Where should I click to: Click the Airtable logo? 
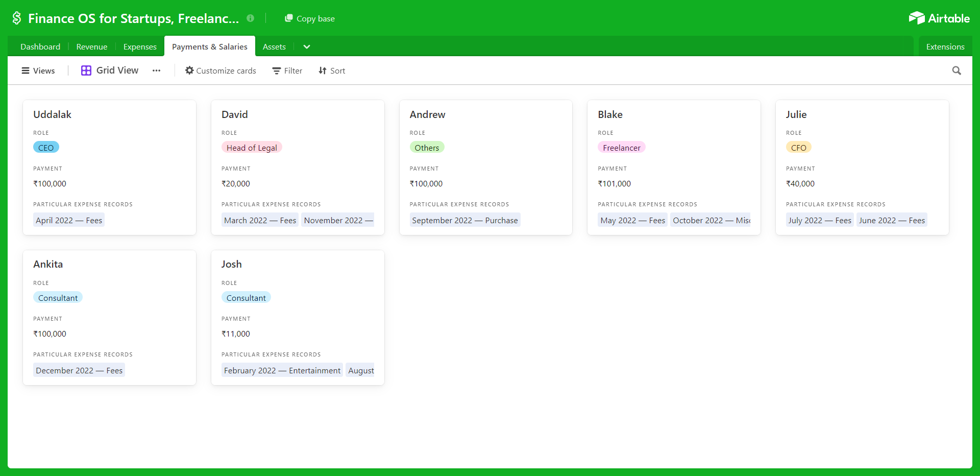click(x=940, y=18)
